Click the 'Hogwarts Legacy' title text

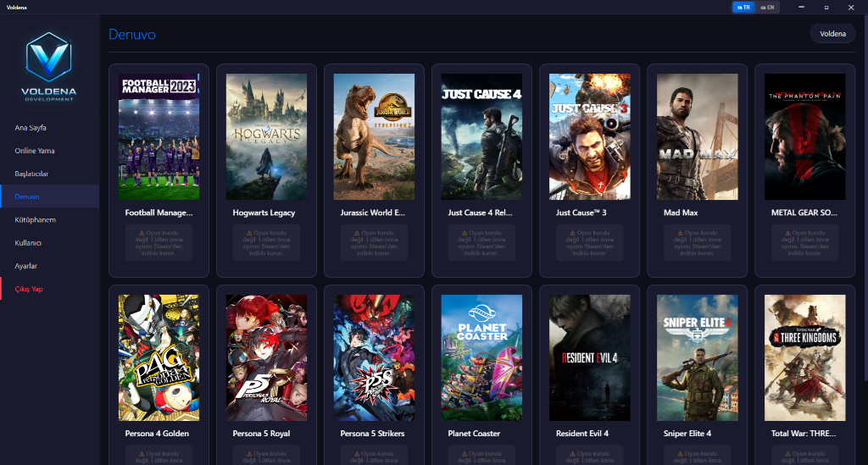(x=264, y=213)
